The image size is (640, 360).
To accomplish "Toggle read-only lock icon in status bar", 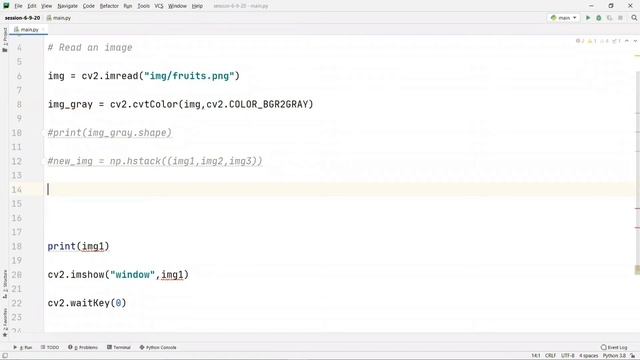I will (633, 356).
